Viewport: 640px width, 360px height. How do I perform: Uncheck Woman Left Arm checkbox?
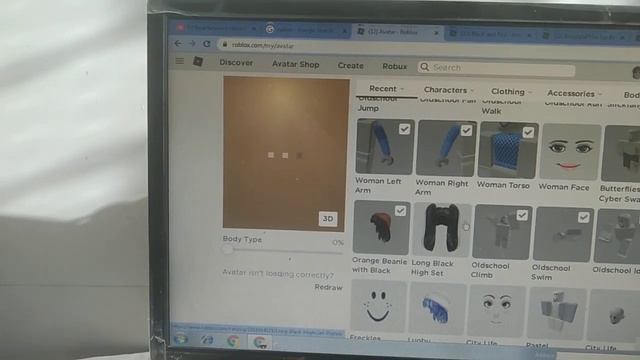tap(404, 129)
